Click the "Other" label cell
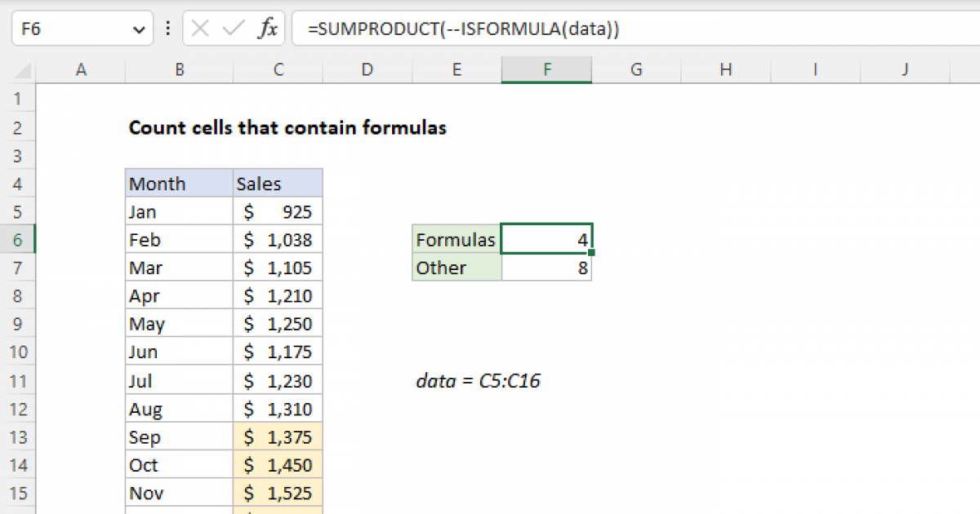The image size is (980, 514). 457,268
